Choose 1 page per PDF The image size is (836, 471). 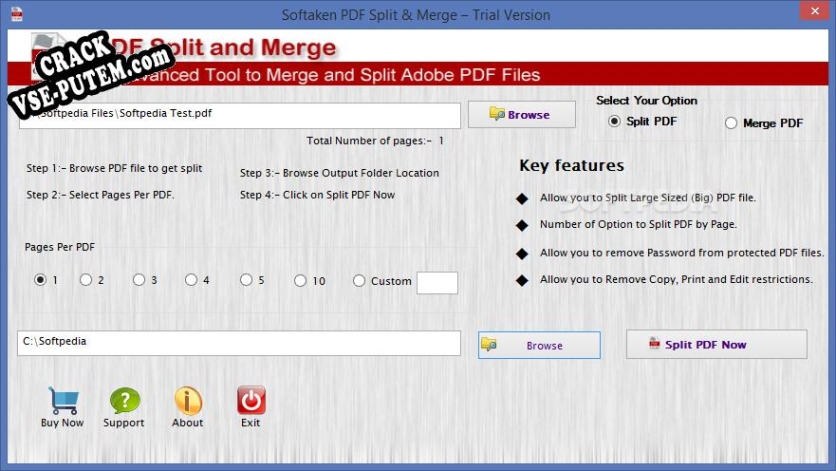[x=40, y=280]
